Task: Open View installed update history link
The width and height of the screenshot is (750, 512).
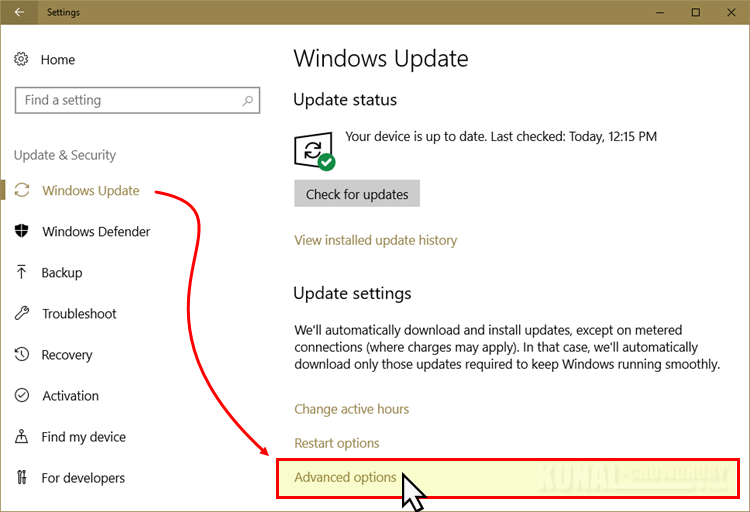Action: click(375, 240)
